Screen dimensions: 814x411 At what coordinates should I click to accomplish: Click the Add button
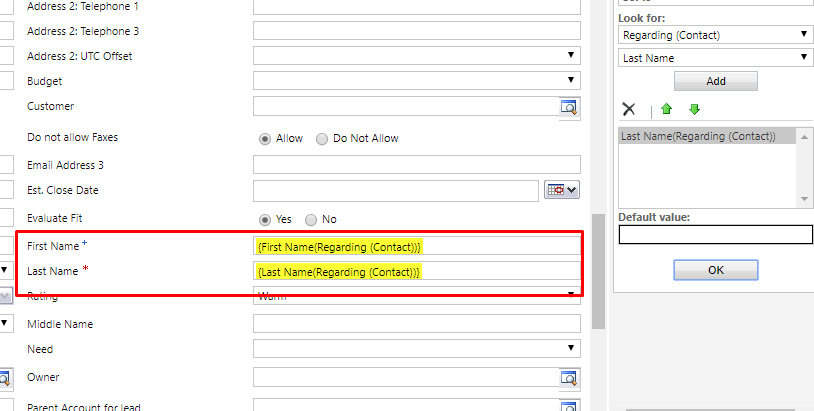pyautogui.click(x=716, y=81)
